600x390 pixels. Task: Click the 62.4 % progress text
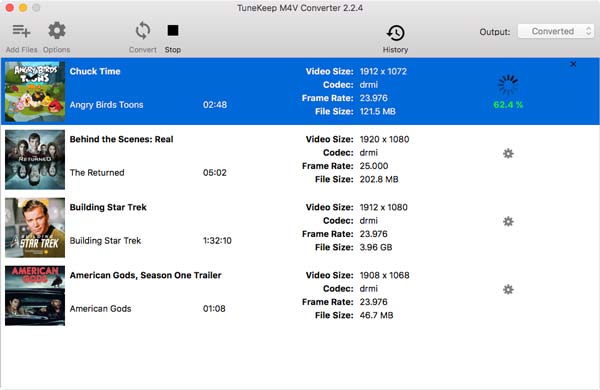508,104
